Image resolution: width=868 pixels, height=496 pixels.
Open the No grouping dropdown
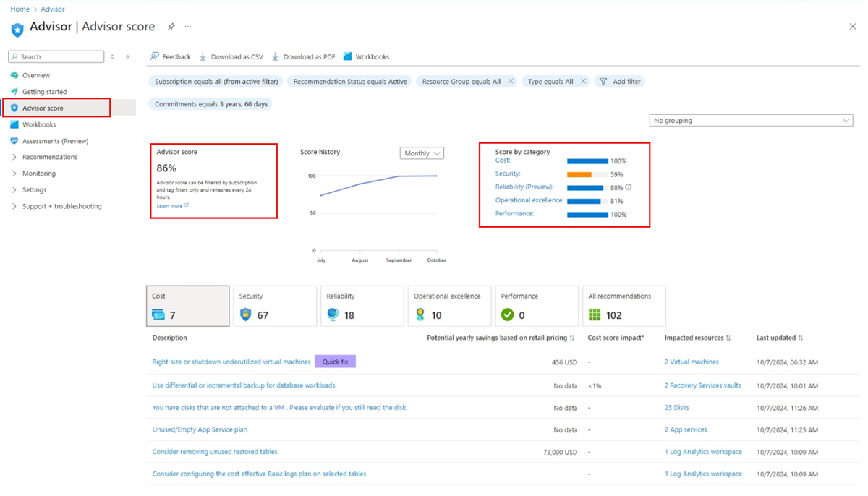(750, 120)
